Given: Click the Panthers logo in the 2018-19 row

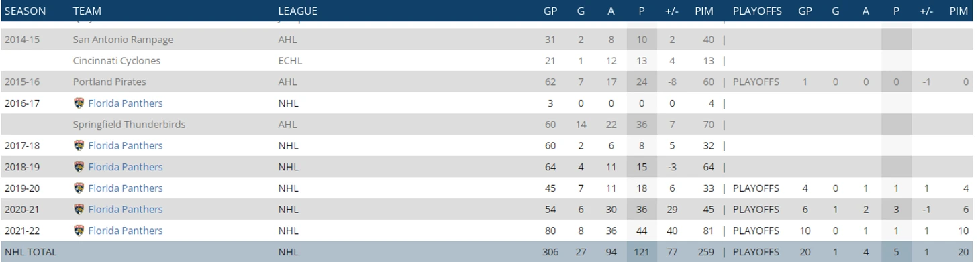Looking at the screenshot, I should (79, 167).
